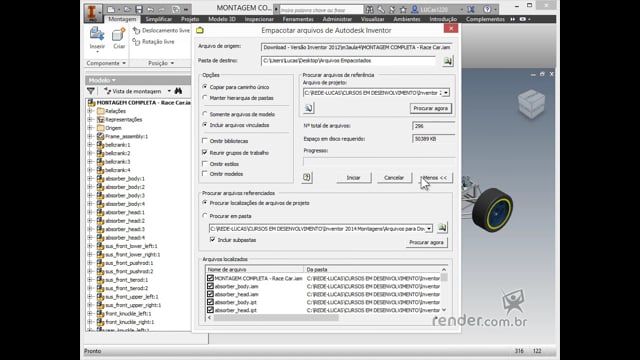
Task: Expand the Origem tree node
Action: click(90, 128)
